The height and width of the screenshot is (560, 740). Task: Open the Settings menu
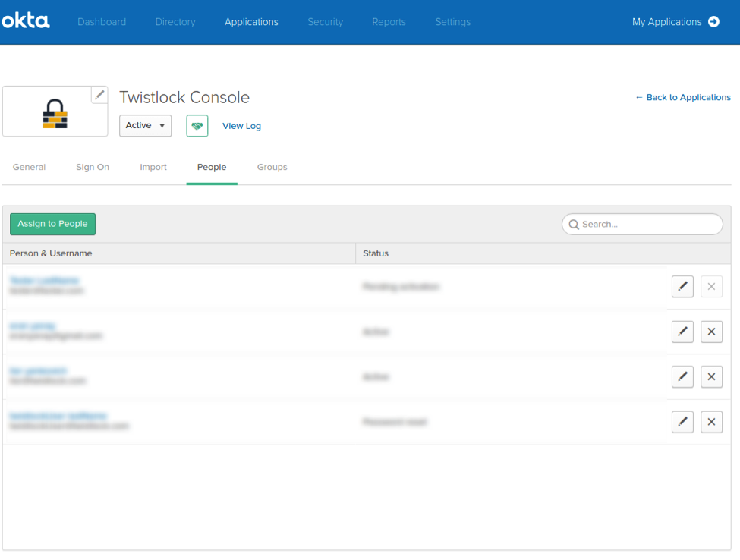(x=452, y=22)
